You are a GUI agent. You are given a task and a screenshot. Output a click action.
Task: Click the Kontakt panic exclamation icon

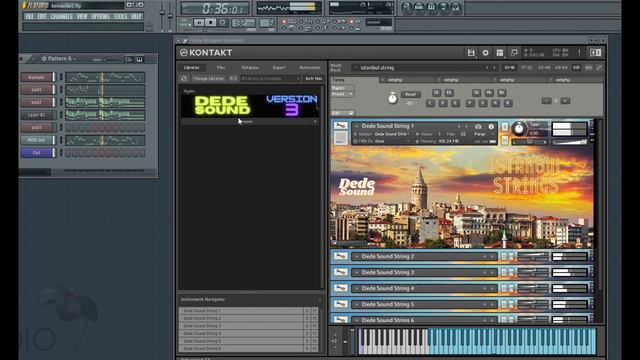pyautogui.click(x=579, y=53)
